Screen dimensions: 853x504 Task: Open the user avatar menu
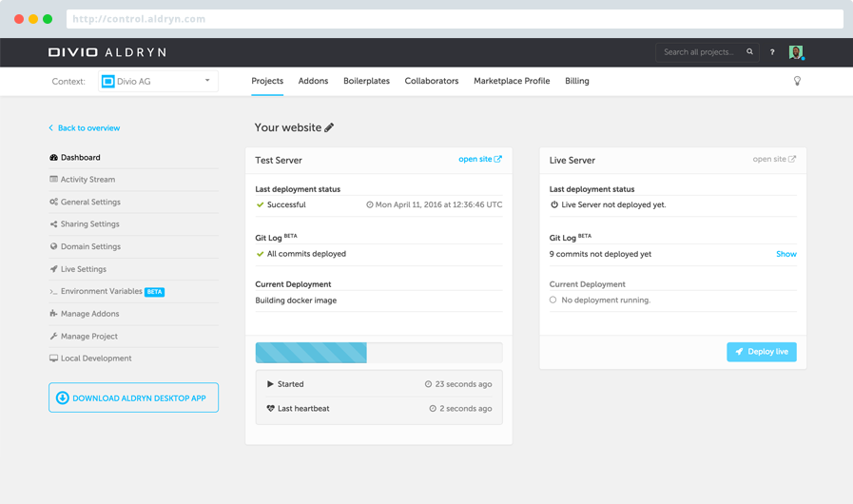pos(797,52)
